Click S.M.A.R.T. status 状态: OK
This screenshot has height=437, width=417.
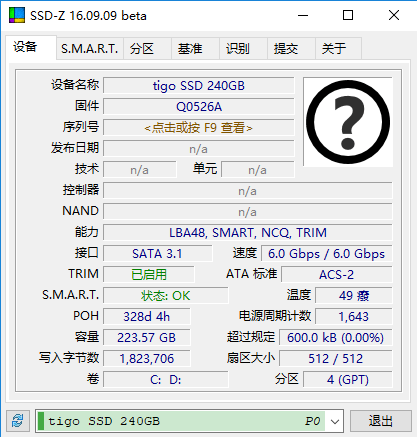[x=166, y=296]
